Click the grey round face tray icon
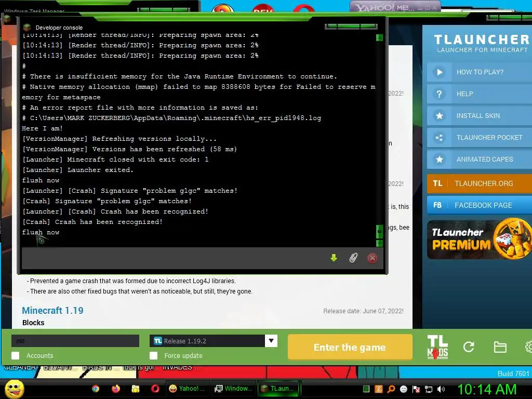Image resolution: width=532 pixels, height=399 pixels. [x=403, y=389]
